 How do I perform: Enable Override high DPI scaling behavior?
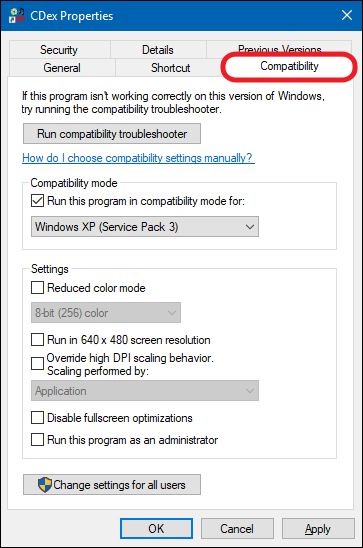pyautogui.click(x=37, y=363)
